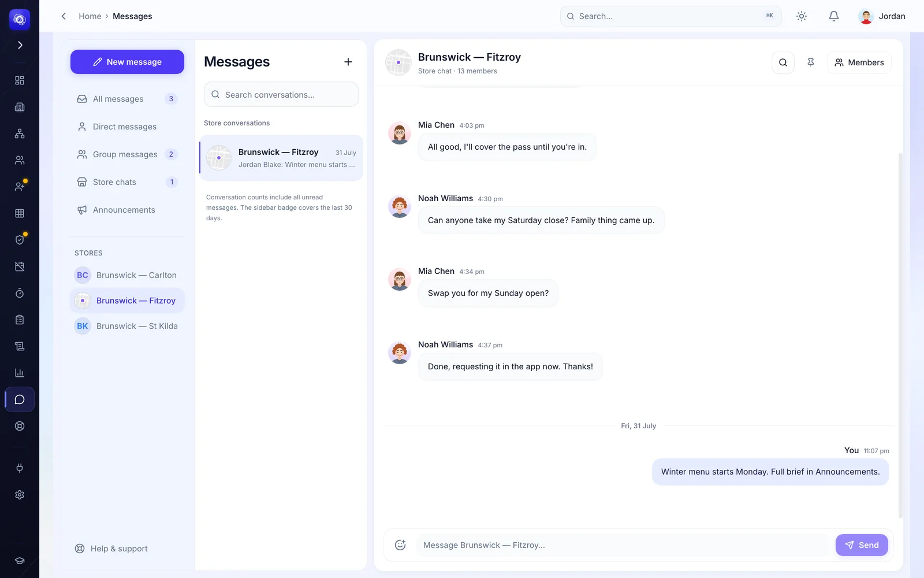Image resolution: width=924 pixels, height=578 pixels.
Task: Open the plug integrations icon in rail
Action: pos(20,468)
